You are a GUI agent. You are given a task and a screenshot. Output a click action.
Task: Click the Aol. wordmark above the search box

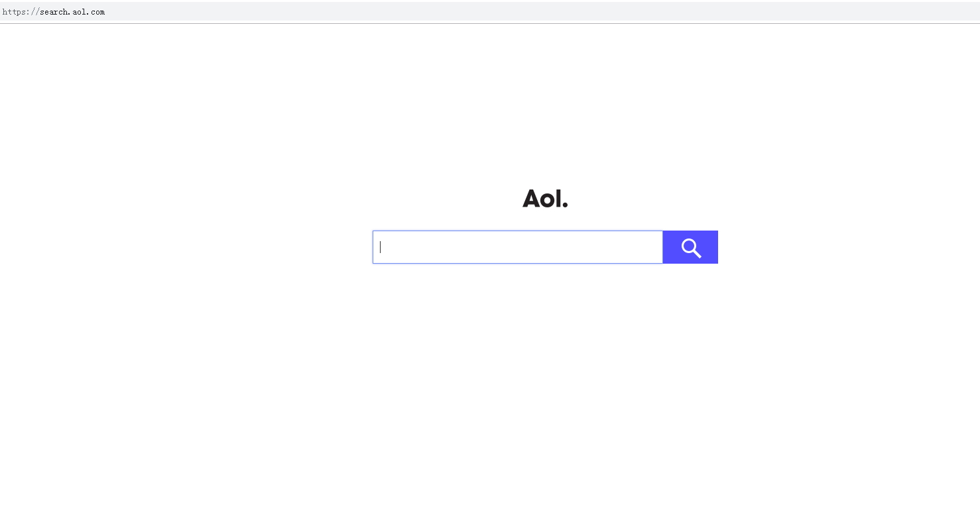point(545,197)
